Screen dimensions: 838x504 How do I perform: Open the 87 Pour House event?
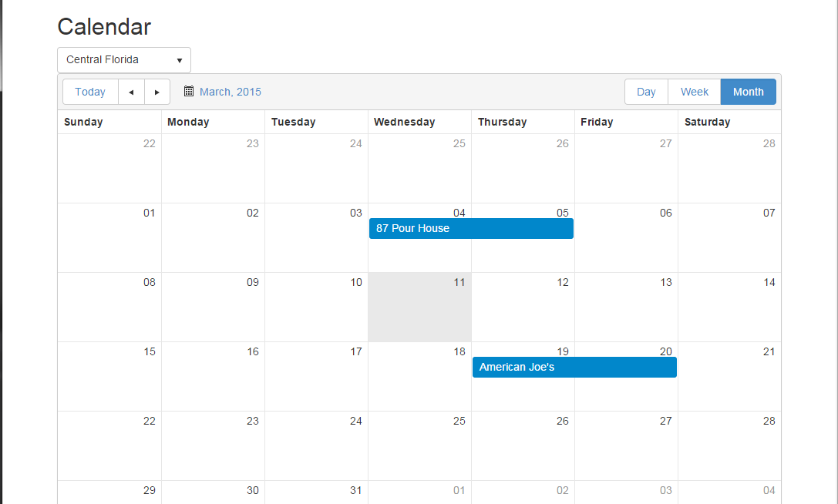tap(471, 229)
